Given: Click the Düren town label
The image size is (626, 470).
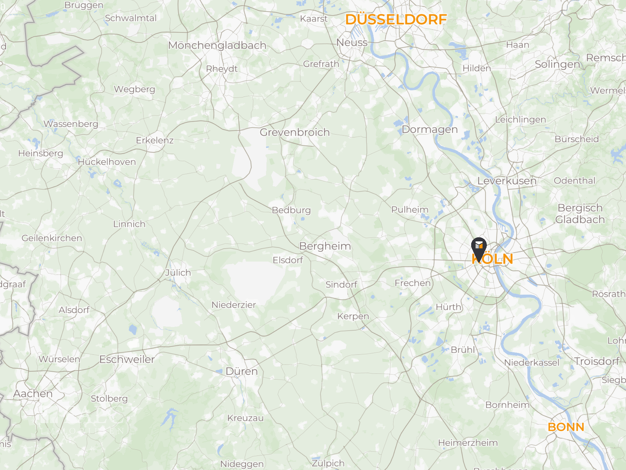Looking at the screenshot, I should (x=242, y=371).
